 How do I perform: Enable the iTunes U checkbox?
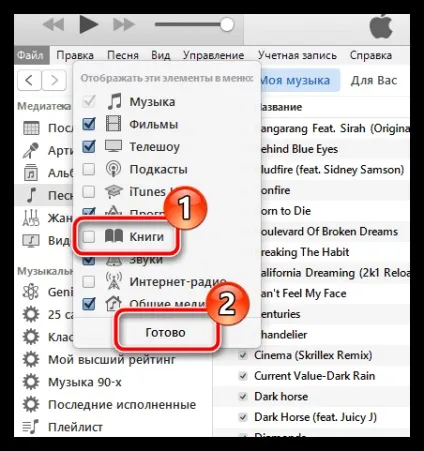point(89,192)
